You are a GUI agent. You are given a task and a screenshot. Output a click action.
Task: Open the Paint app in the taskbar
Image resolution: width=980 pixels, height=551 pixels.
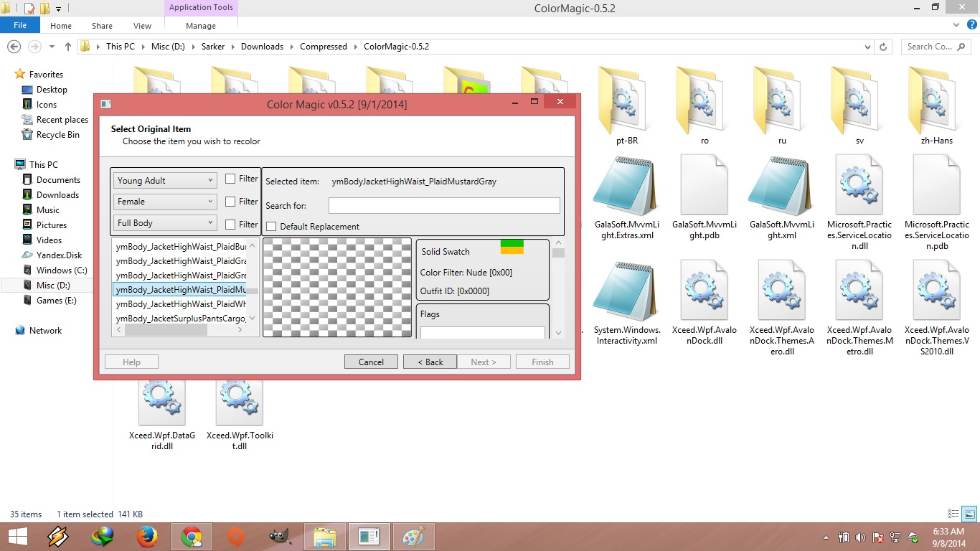point(413,537)
